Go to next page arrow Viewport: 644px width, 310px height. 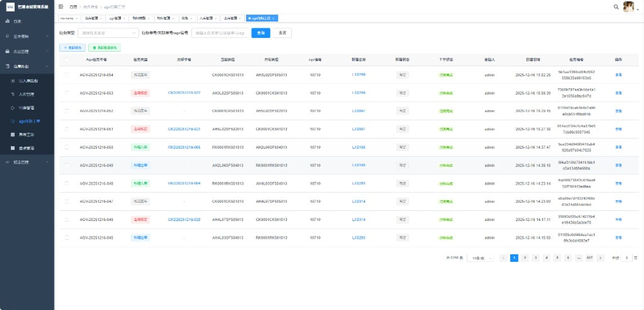click(x=600, y=258)
